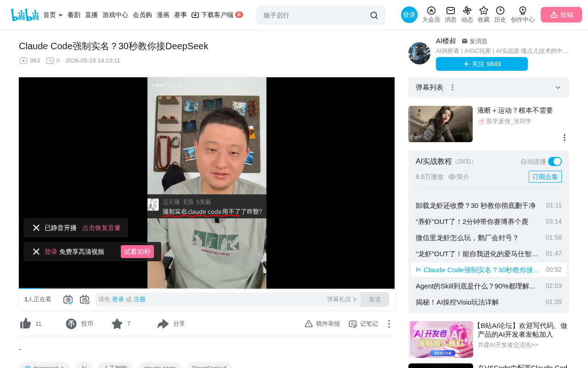
Task: Play the “养虾”OUT了 playlist video
Action: click(489, 221)
